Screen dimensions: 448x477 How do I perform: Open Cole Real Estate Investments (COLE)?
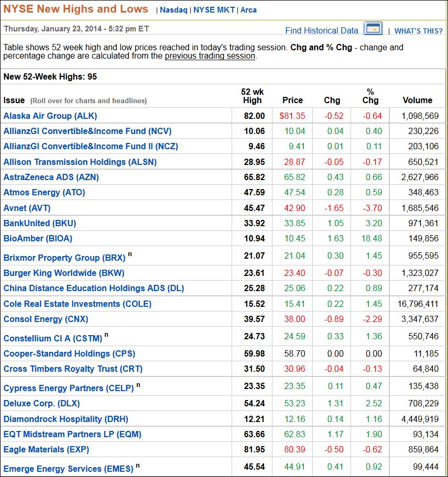[x=78, y=304]
